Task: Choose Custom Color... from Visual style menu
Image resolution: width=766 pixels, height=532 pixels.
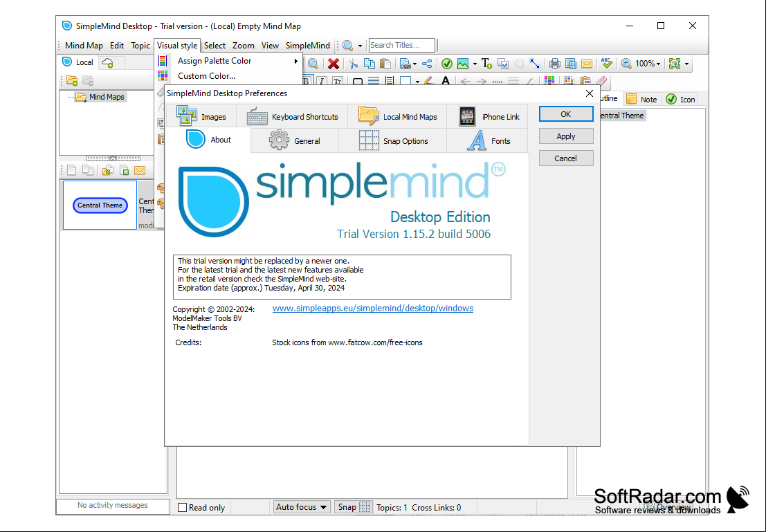Action: (x=206, y=75)
